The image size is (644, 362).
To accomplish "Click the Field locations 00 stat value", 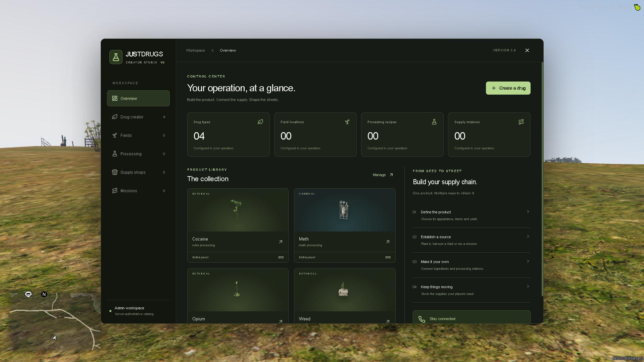I will click(x=286, y=136).
